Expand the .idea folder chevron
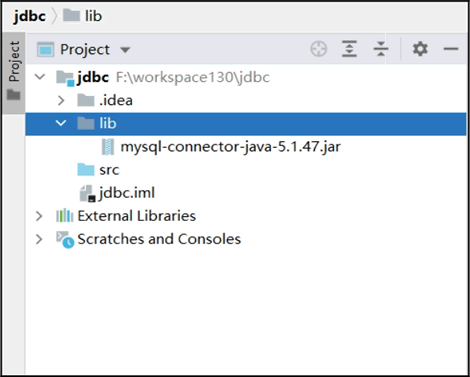470x377 pixels. [x=61, y=100]
